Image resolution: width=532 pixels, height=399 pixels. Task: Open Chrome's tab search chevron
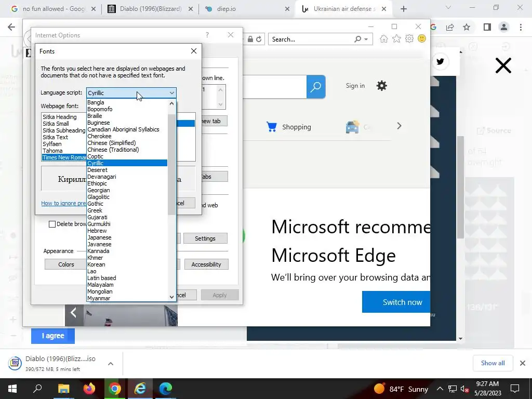(448, 7)
